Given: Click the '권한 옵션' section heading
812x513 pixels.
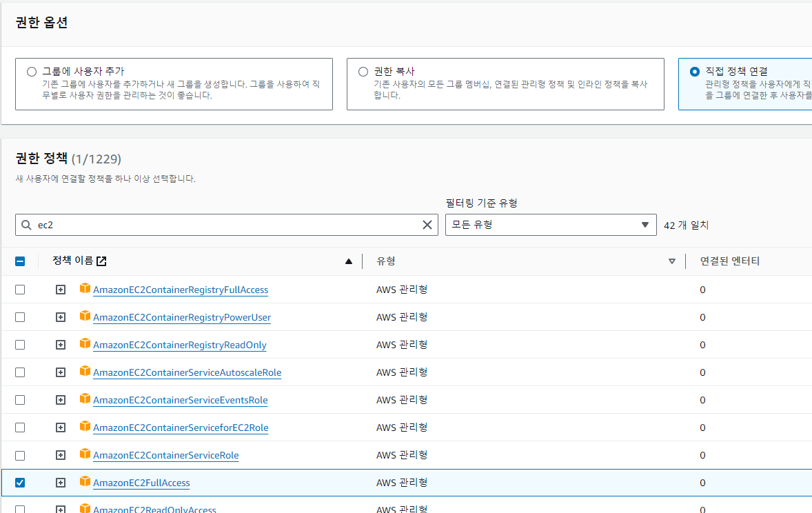Looking at the screenshot, I should click(x=41, y=22).
